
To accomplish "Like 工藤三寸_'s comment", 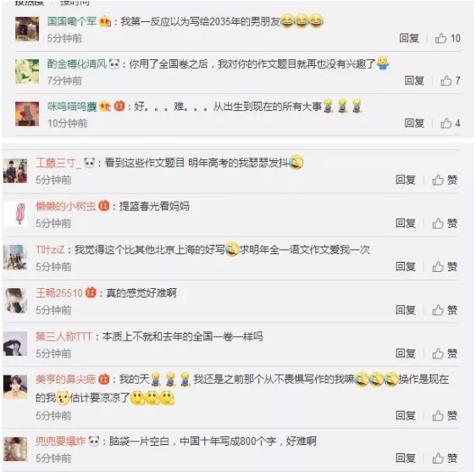I will 445,180.
